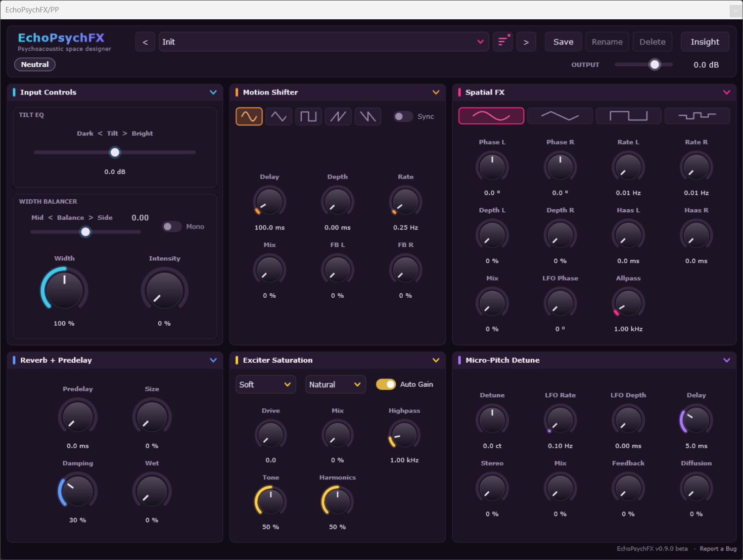The image size is (743, 560).
Task: Disable Auto Gain switch
Action: pos(386,384)
